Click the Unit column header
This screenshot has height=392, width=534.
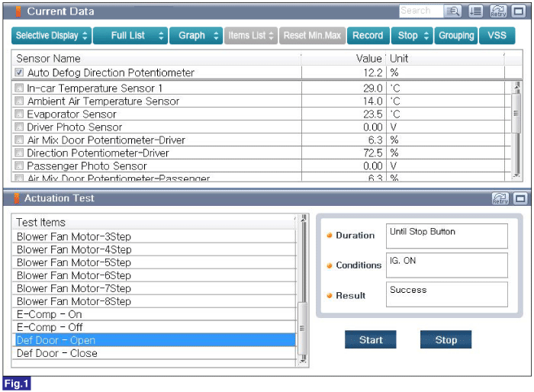[445, 58]
